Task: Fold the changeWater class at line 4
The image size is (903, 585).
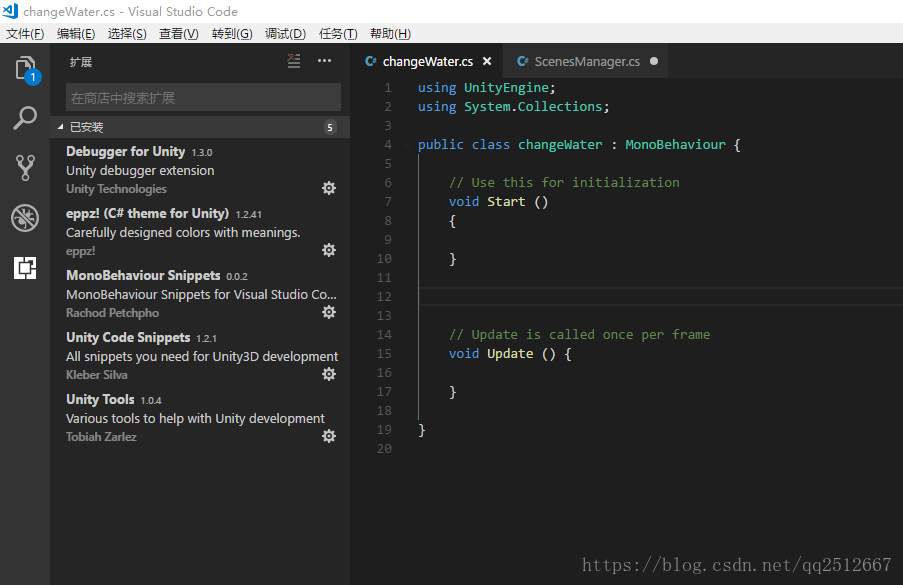Action: (407, 145)
